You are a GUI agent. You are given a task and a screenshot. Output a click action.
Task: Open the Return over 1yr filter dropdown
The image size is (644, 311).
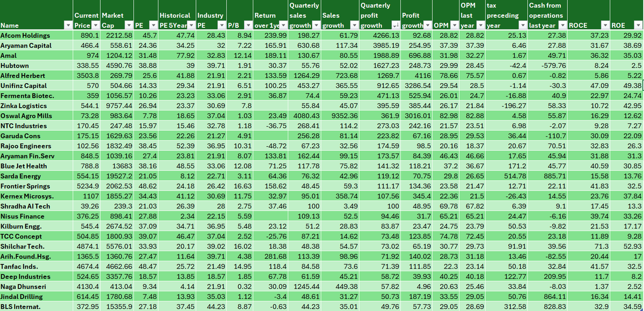pos(282,25)
